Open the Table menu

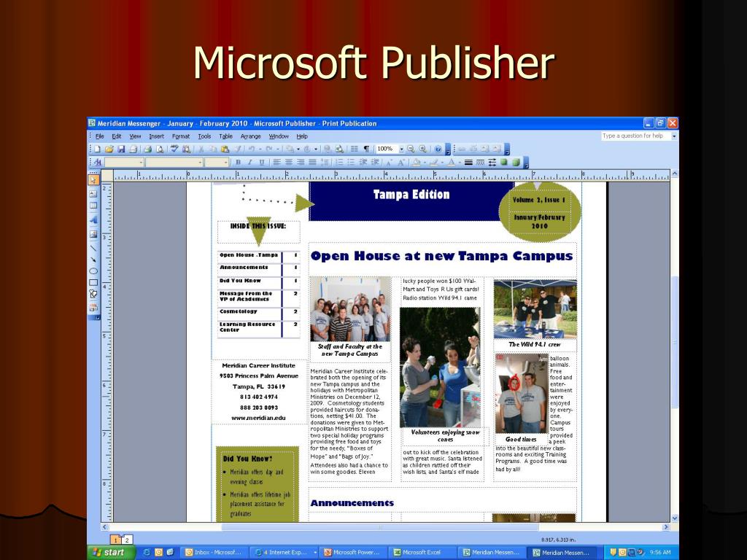pos(226,136)
